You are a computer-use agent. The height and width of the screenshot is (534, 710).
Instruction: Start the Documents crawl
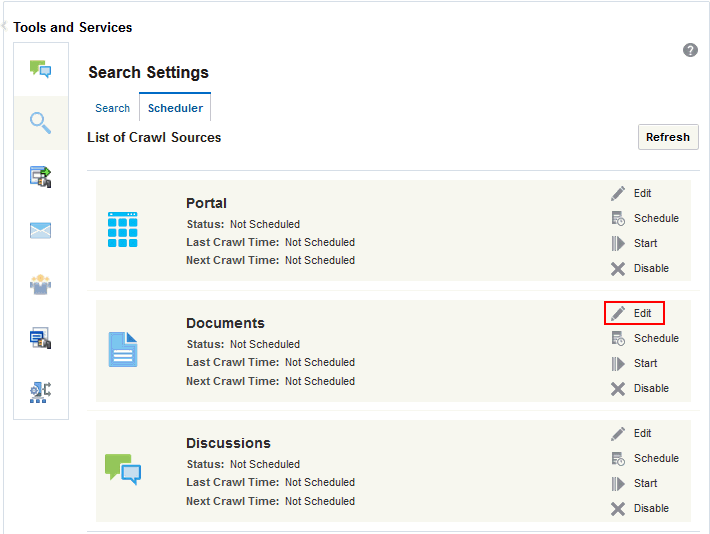[x=634, y=363]
